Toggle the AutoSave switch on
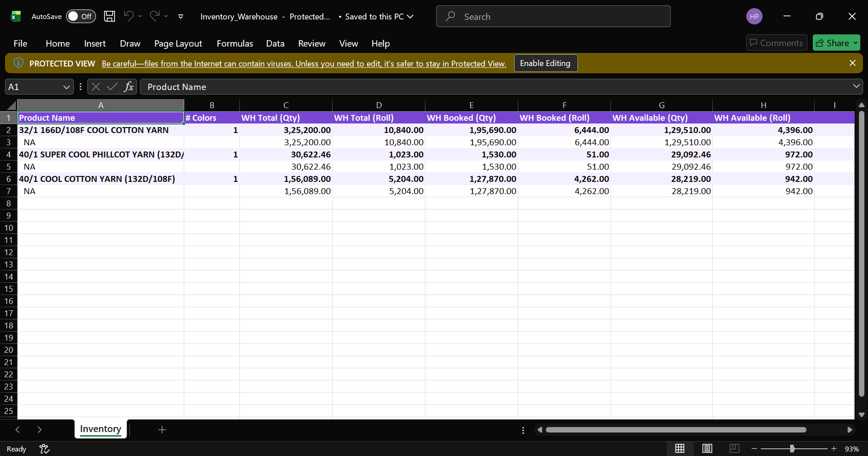The image size is (868, 456). coord(81,16)
